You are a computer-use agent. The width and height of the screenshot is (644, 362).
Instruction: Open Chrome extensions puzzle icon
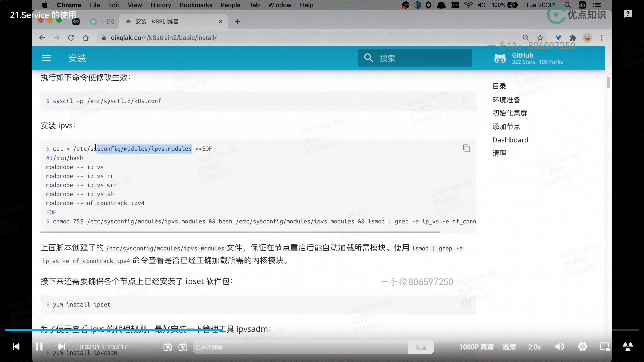click(x=573, y=38)
